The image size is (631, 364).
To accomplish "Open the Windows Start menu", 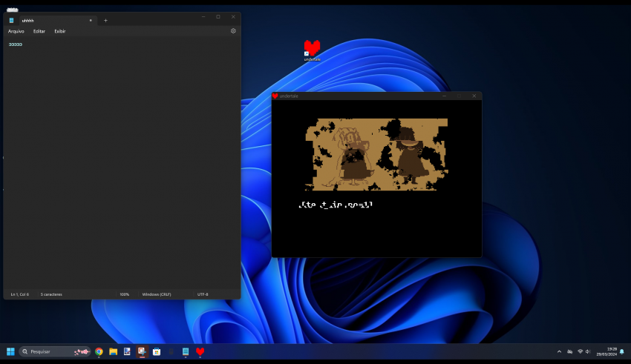I will (10, 351).
